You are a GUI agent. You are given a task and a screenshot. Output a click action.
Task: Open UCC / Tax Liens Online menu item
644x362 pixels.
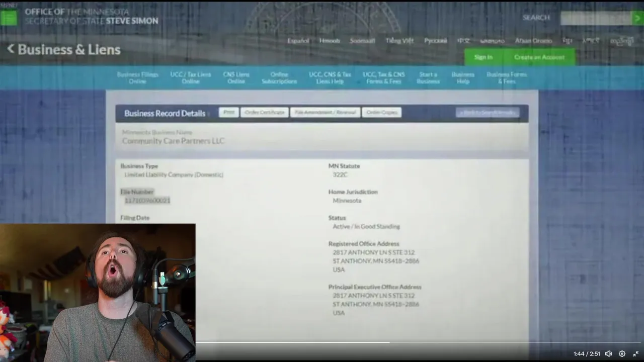(191, 77)
